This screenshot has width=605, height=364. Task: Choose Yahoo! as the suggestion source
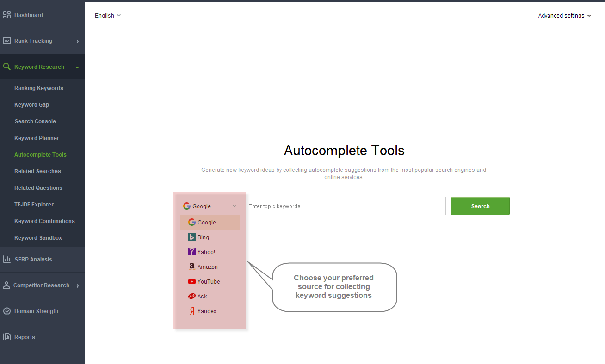coord(210,252)
